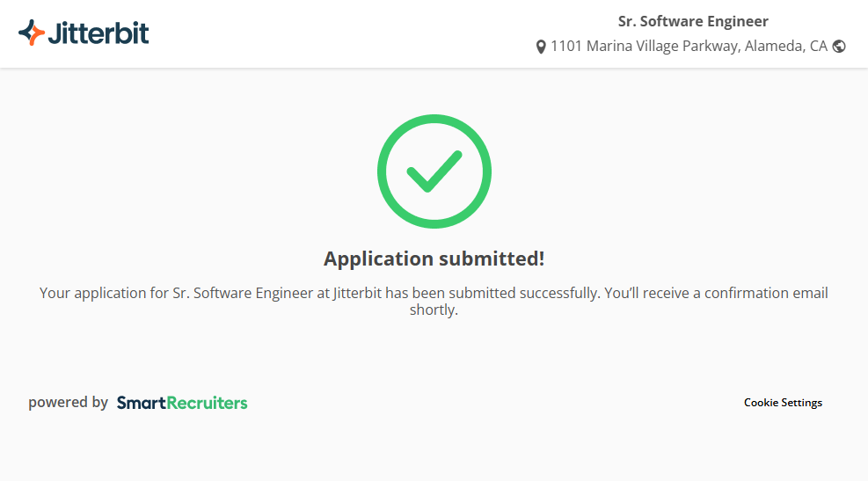Image resolution: width=868 pixels, height=481 pixels.
Task: Click the globe icon after the address
Action: [839, 47]
